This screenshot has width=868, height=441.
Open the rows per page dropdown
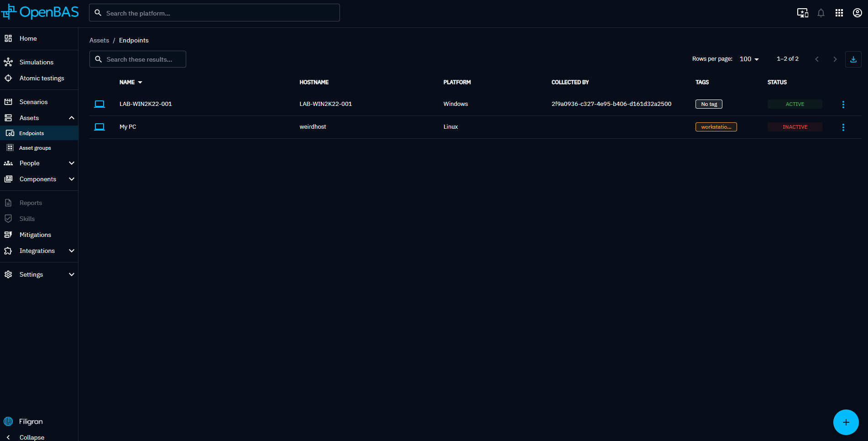[749, 59]
